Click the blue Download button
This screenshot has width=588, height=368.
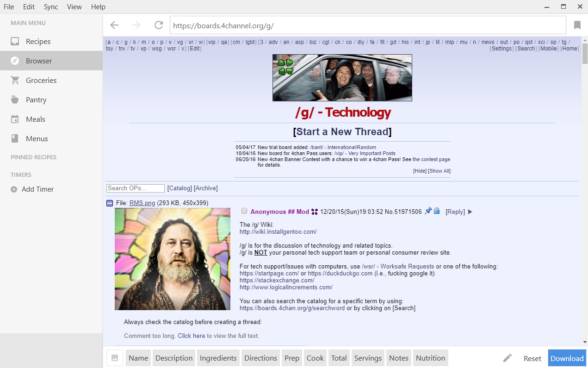567,358
